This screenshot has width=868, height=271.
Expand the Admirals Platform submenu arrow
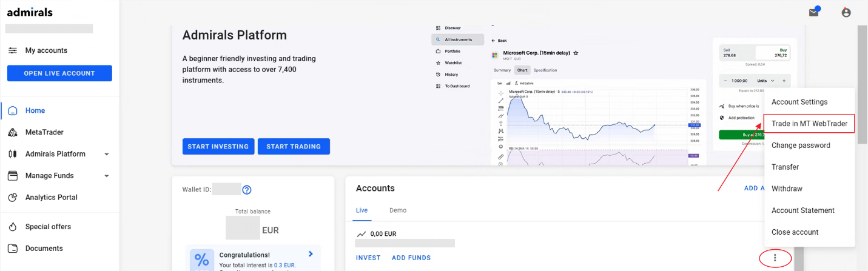tap(107, 155)
